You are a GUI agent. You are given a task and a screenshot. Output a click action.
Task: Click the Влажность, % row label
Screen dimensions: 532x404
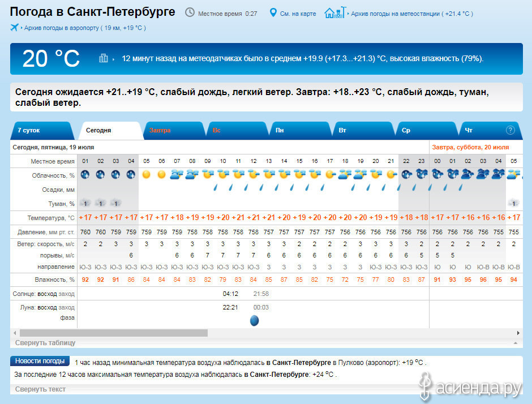point(55,280)
